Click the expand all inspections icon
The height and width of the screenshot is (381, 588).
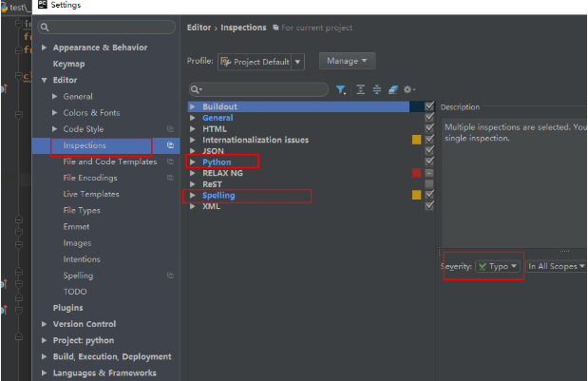pyautogui.click(x=360, y=89)
